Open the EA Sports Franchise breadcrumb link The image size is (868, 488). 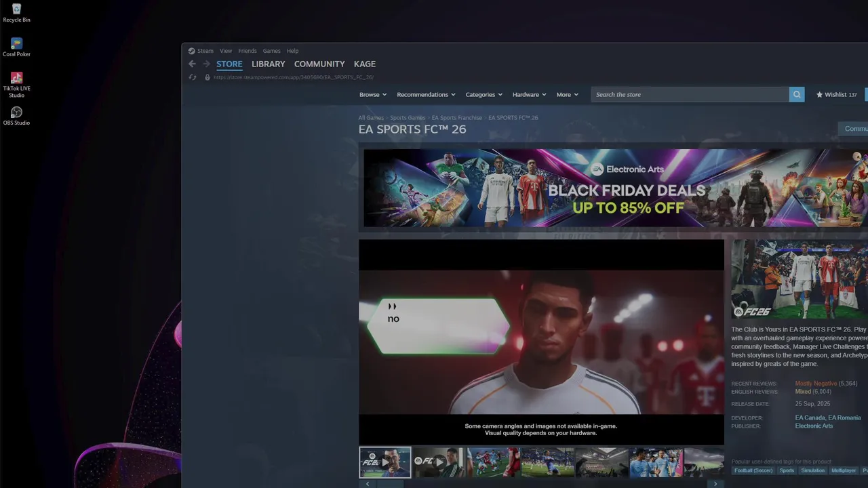[x=457, y=118]
